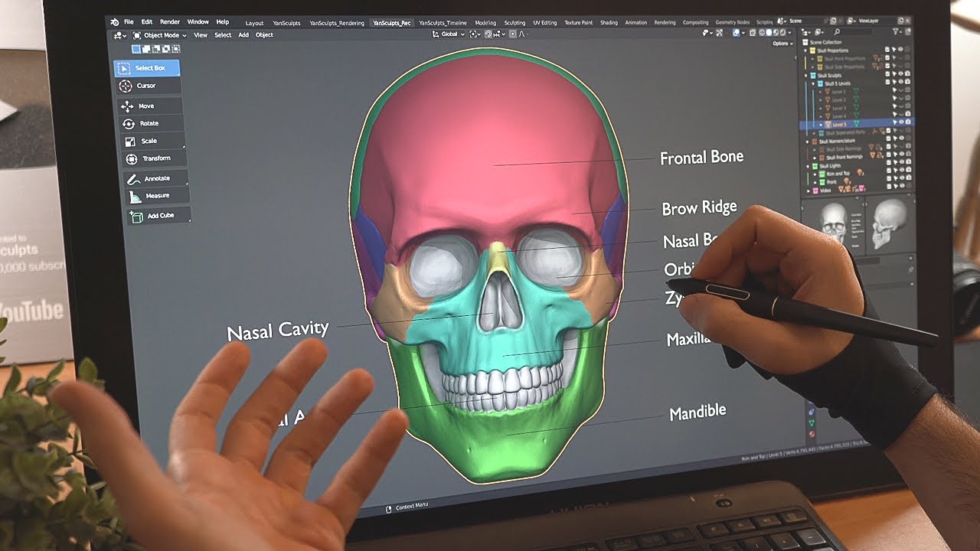This screenshot has width=980, height=551.
Task: Select the Select Box tool
Action: pos(148,68)
